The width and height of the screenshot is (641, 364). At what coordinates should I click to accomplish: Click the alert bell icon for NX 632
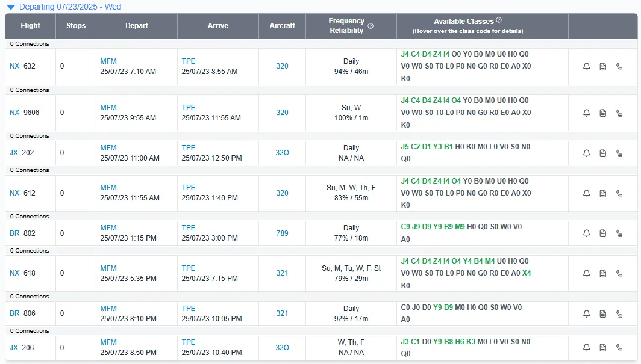pos(586,67)
